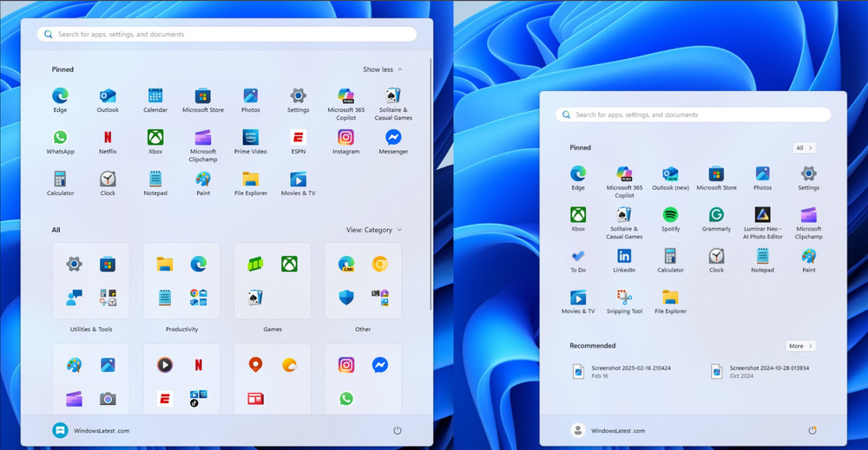Open Xbox in the left Start menu
Viewport: 868px width, 450px height.
155,141
